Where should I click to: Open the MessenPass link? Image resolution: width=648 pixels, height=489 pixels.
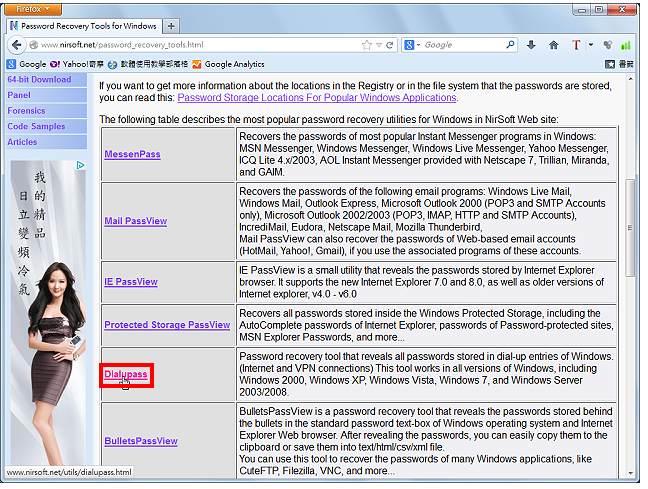coord(132,154)
